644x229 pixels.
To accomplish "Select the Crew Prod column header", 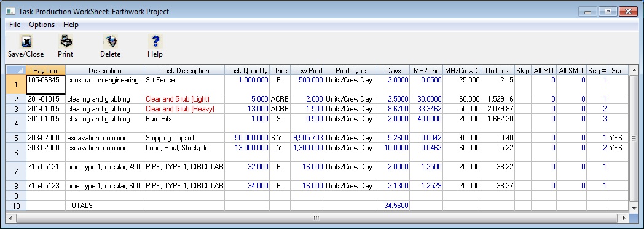I will pyautogui.click(x=307, y=71).
